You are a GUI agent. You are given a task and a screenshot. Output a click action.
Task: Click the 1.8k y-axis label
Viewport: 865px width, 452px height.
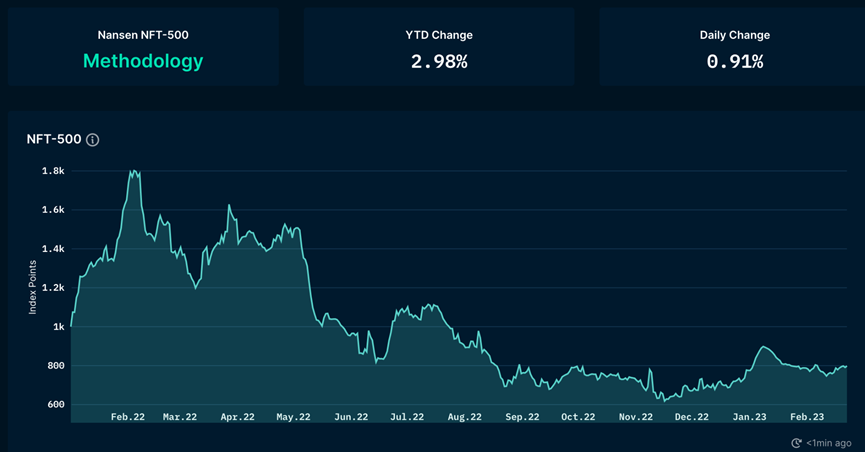pos(53,171)
